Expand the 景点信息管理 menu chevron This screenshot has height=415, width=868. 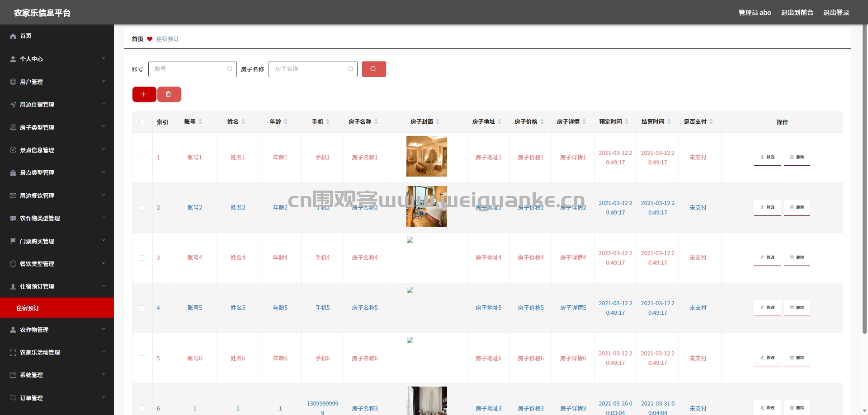[104, 149]
